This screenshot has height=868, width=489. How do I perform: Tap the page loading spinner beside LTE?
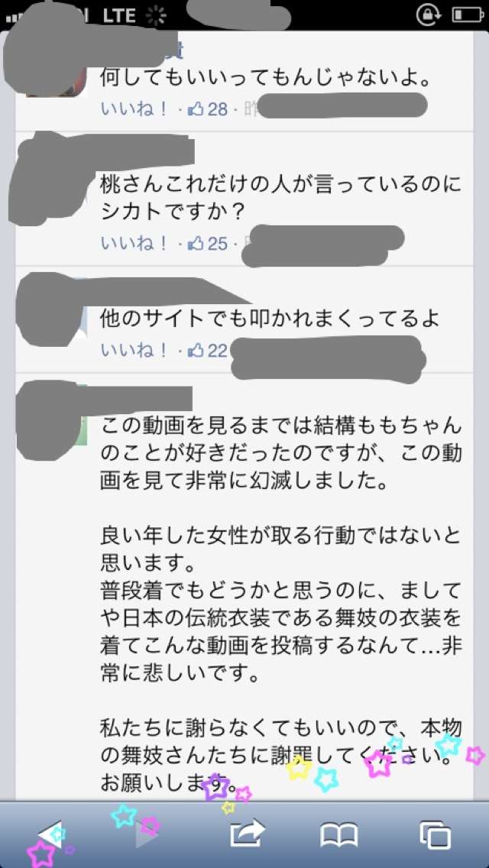click(156, 15)
